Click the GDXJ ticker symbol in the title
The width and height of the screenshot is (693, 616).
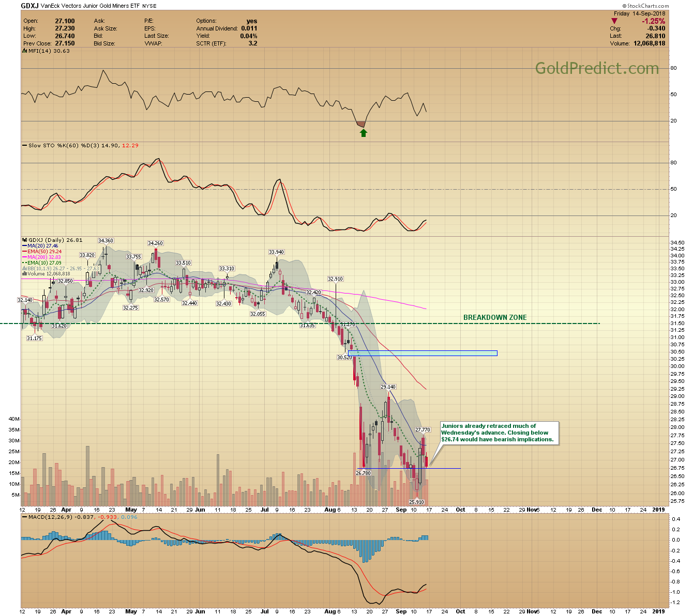click(29, 6)
